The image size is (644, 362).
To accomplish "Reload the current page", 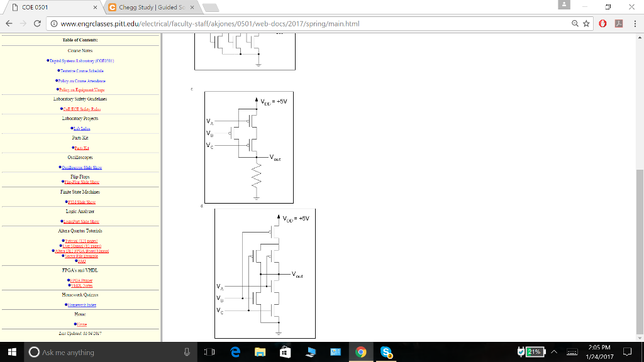I will click(37, 24).
